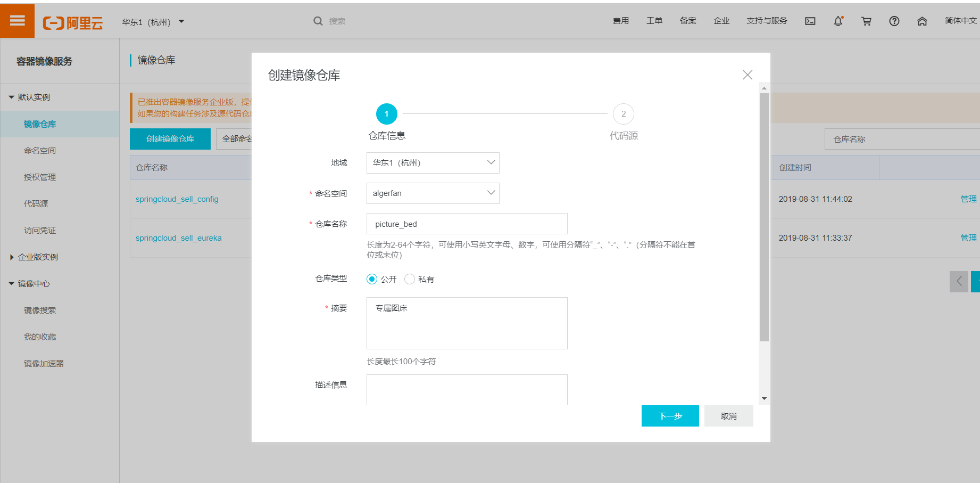Viewport: 980px width, 483px height.
Task: Click the dialog scrollbar thumb
Action: 764,217
